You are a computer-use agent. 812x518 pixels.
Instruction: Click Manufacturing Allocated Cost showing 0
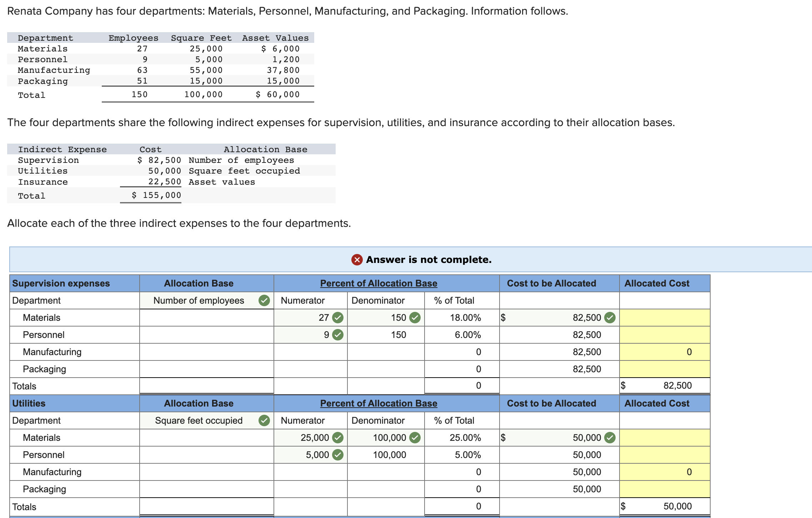664,352
